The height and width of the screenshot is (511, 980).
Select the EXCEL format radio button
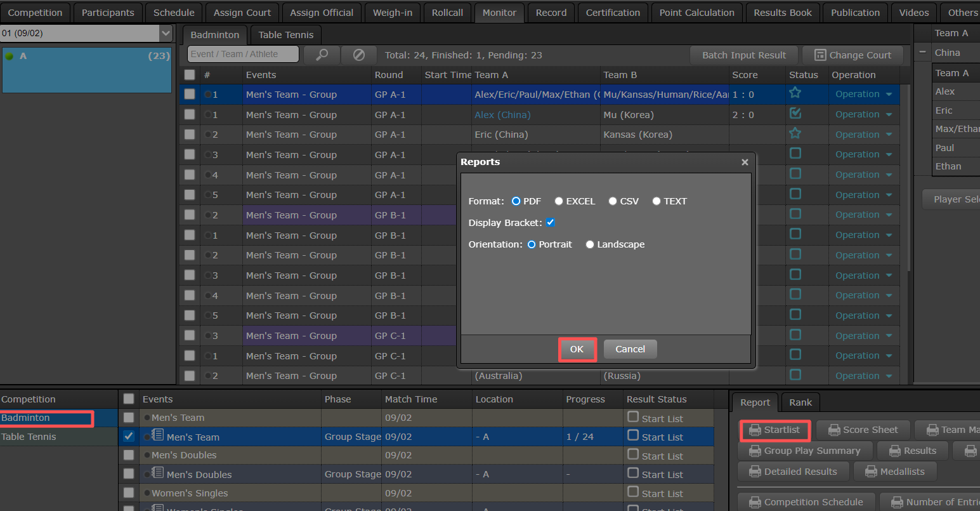click(x=559, y=201)
